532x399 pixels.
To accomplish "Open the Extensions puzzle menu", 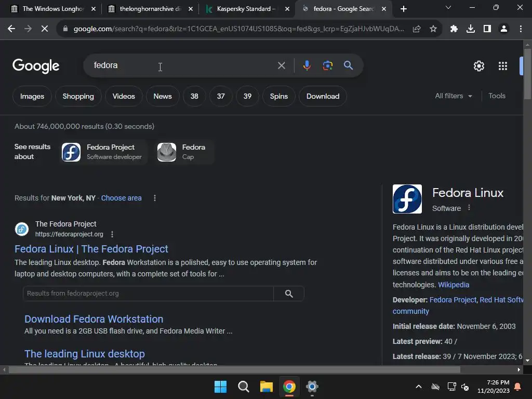I will [x=454, y=29].
